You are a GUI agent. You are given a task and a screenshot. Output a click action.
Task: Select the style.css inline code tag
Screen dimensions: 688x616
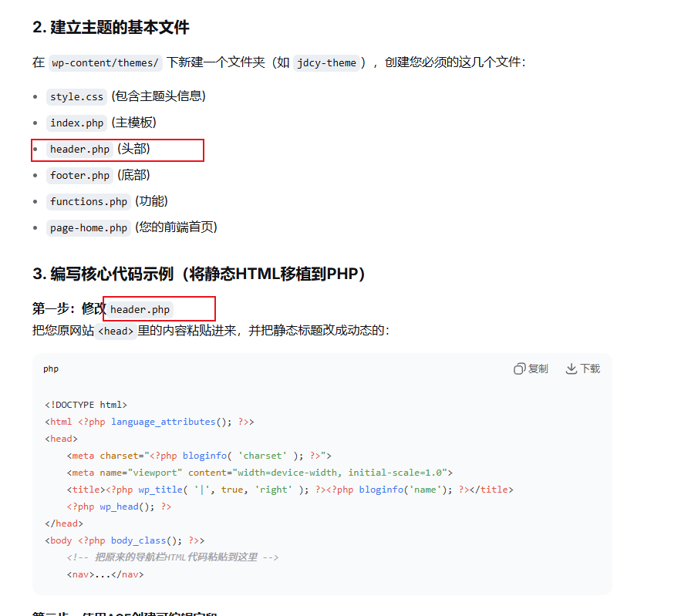pyautogui.click(x=77, y=96)
